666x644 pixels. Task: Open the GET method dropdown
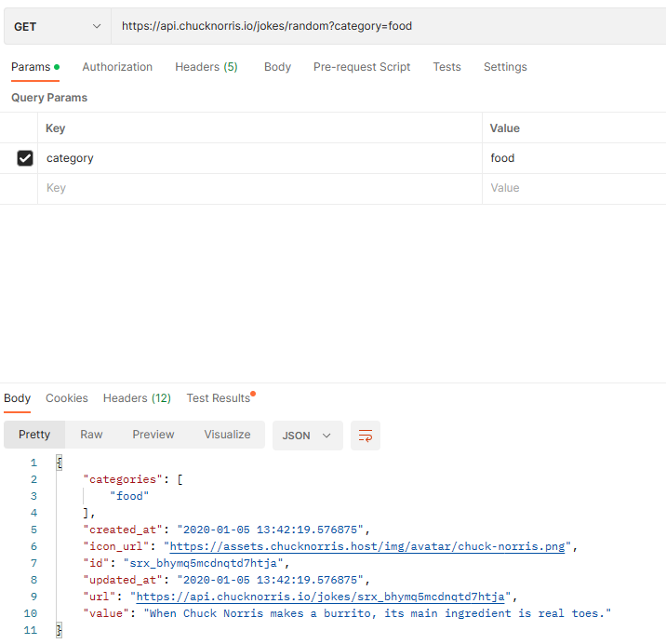[58, 26]
